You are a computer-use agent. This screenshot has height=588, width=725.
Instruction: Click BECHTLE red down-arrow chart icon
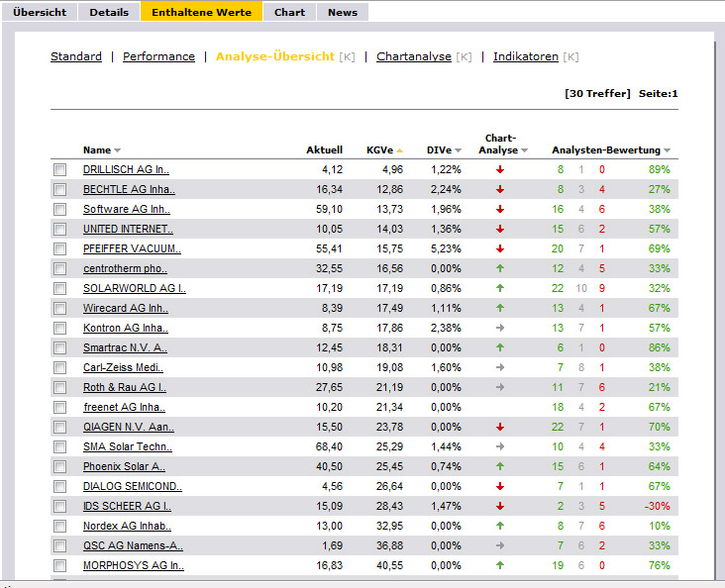coord(500,189)
